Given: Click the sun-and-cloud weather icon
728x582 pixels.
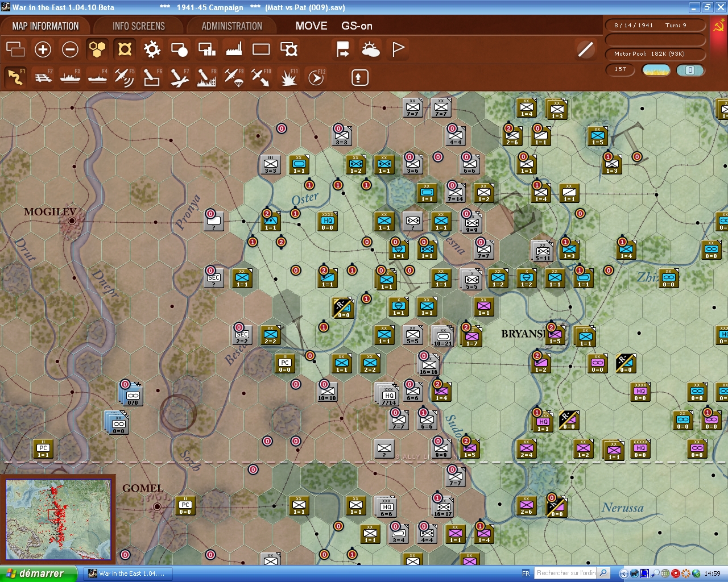Looking at the screenshot, I should coord(371,49).
